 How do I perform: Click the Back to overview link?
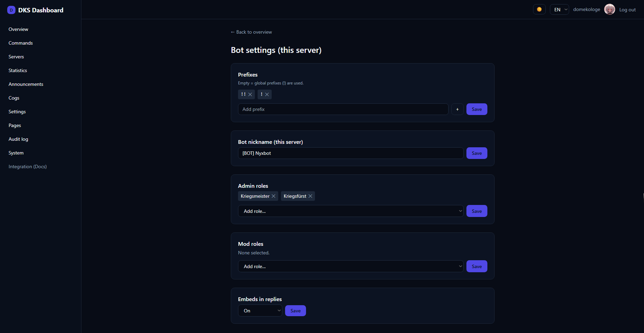click(x=251, y=32)
